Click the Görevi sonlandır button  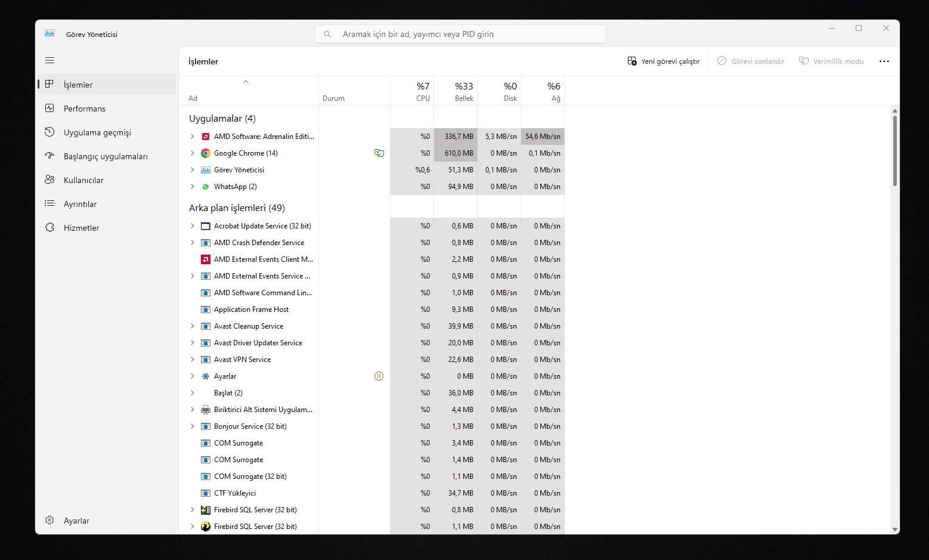751,61
